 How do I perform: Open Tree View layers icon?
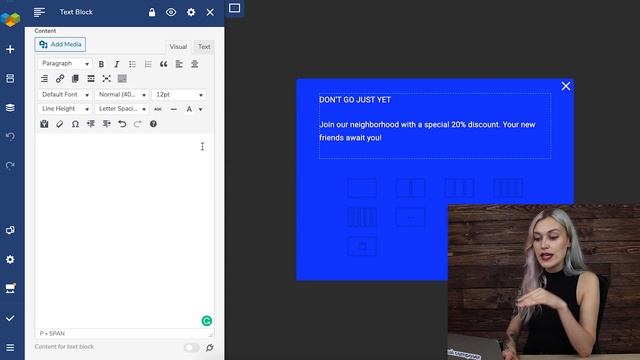[10, 108]
